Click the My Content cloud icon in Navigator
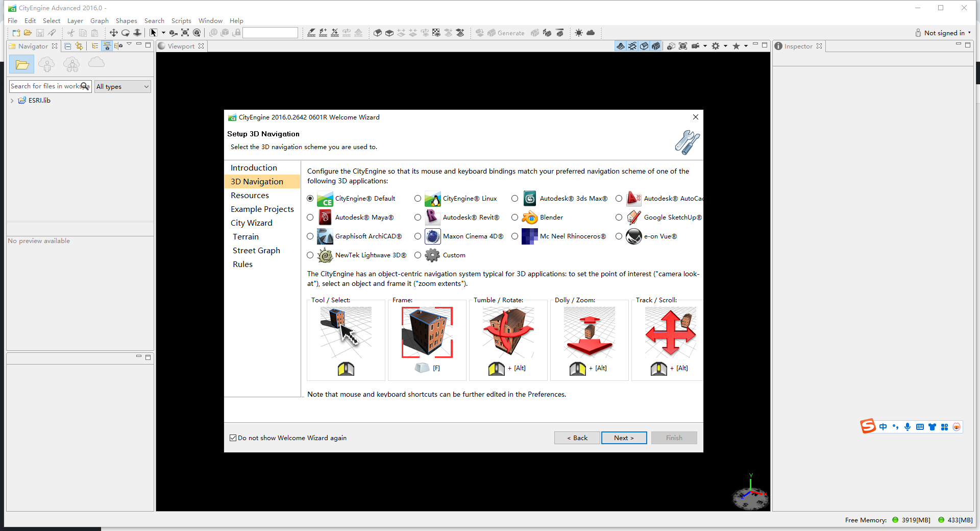The width and height of the screenshot is (980, 531). pos(46,64)
